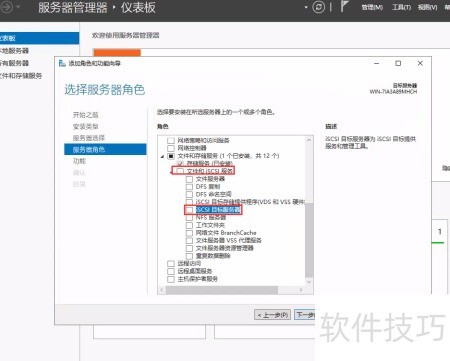
Task: Check the NFS 服务器 checkbox
Action: (x=189, y=217)
